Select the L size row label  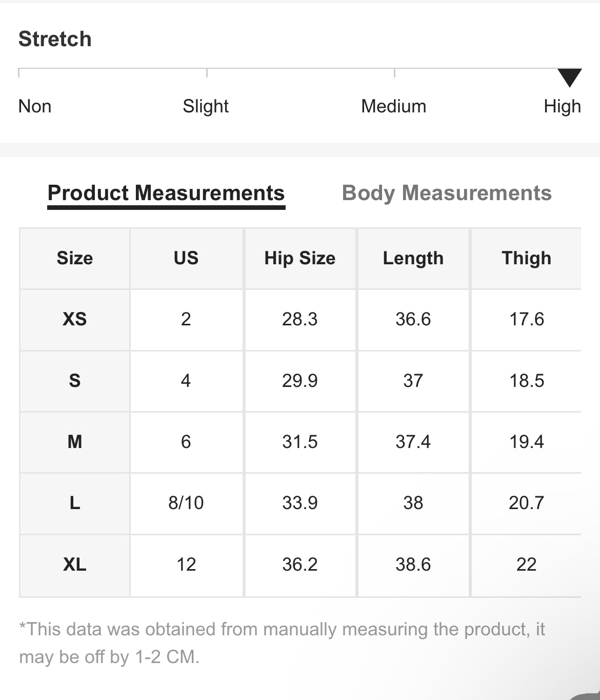click(x=75, y=503)
